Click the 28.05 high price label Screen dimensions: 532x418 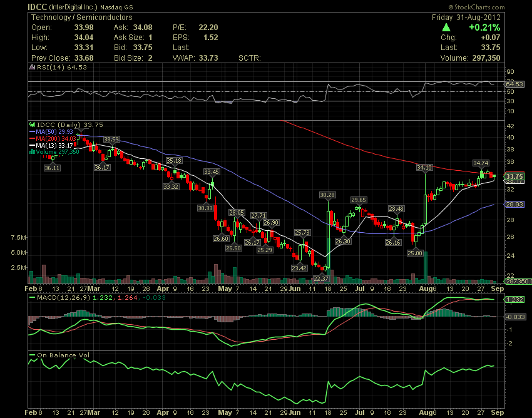pyautogui.click(x=237, y=213)
